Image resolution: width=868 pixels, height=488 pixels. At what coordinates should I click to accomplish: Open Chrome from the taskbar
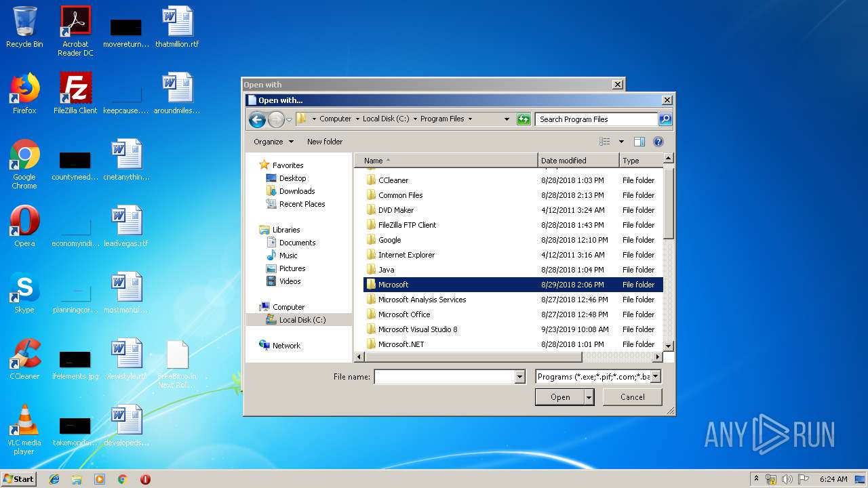coord(123,479)
